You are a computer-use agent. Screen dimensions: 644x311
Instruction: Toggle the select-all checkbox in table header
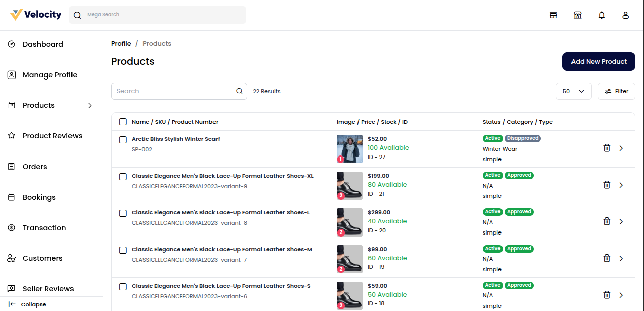point(123,122)
